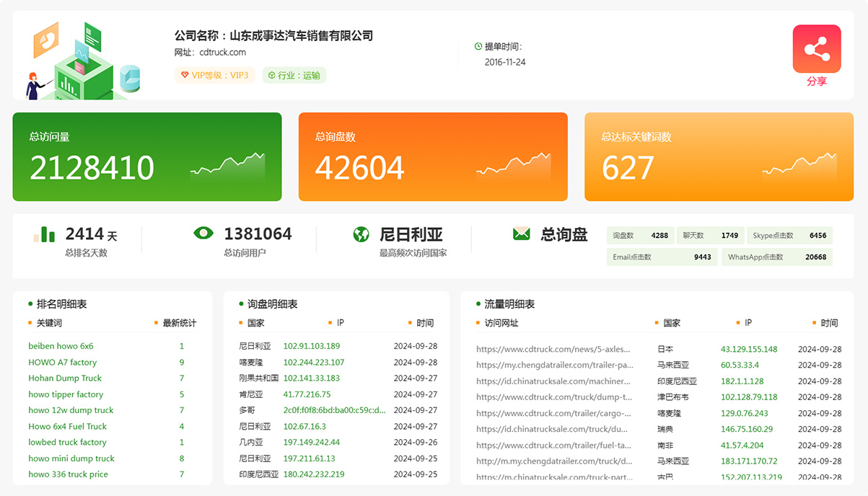Click the green bar chart icon above 总排名天数
868x496 pixels.
(x=45, y=234)
